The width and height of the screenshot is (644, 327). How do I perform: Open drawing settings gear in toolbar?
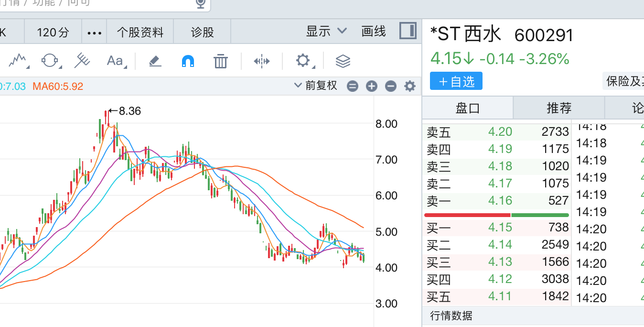click(303, 61)
